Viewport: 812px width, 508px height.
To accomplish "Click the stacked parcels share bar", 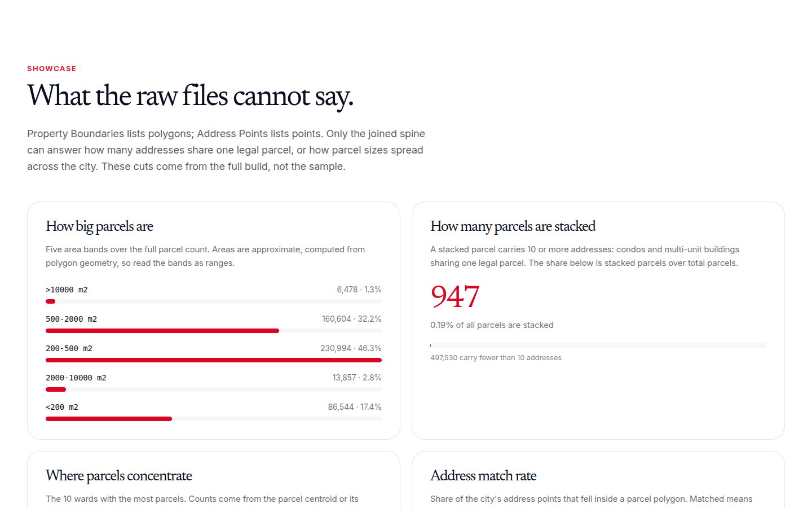I will point(598,345).
